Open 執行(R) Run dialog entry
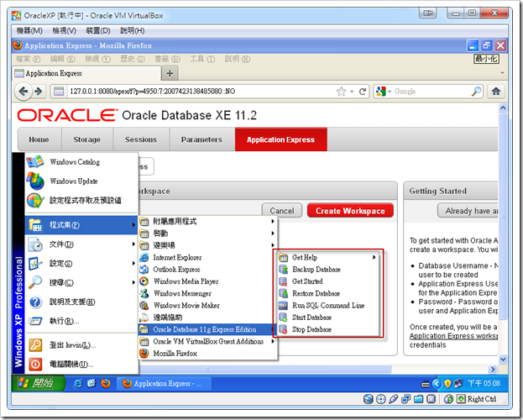The height and width of the screenshot is (420, 523). coord(81,321)
